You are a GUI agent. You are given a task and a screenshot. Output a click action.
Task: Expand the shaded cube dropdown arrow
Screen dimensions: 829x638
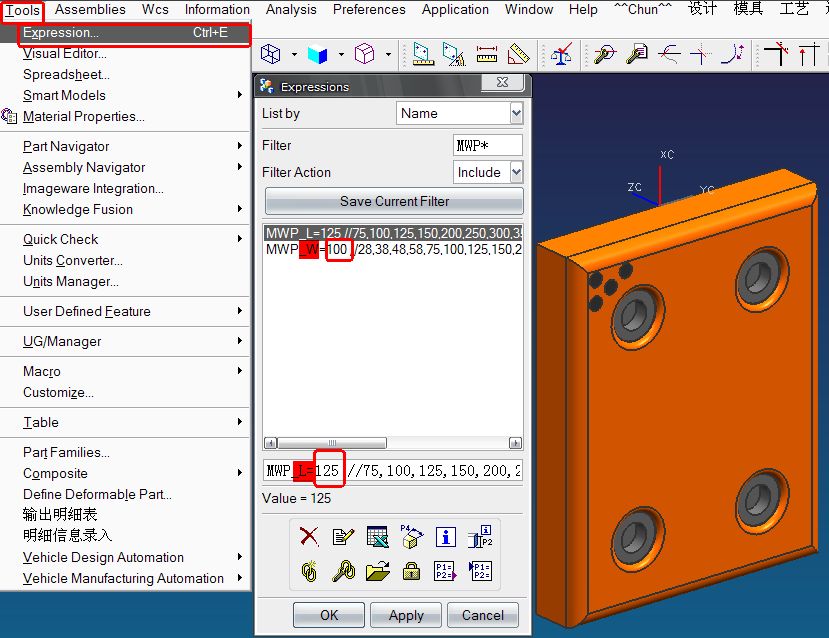[x=341, y=54]
